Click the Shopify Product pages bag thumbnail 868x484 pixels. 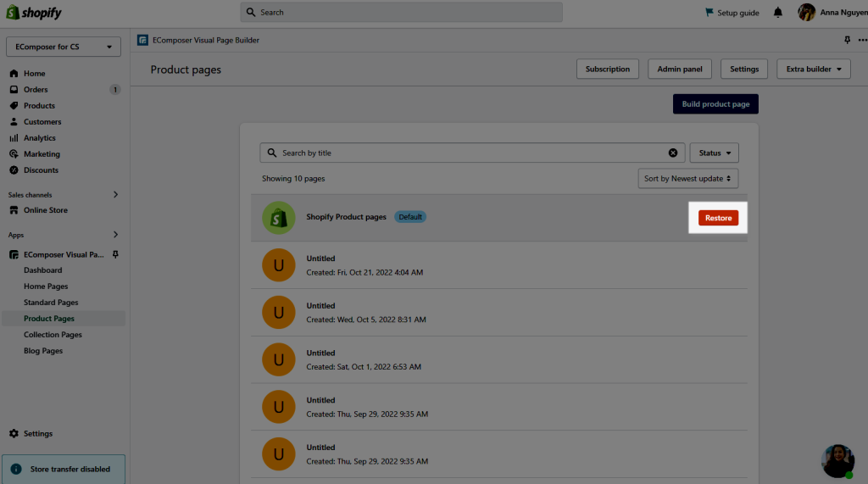point(278,218)
